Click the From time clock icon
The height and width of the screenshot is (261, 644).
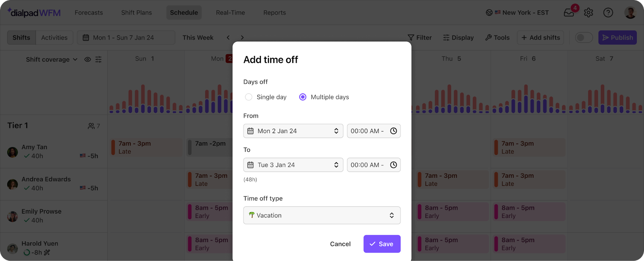pos(394,131)
